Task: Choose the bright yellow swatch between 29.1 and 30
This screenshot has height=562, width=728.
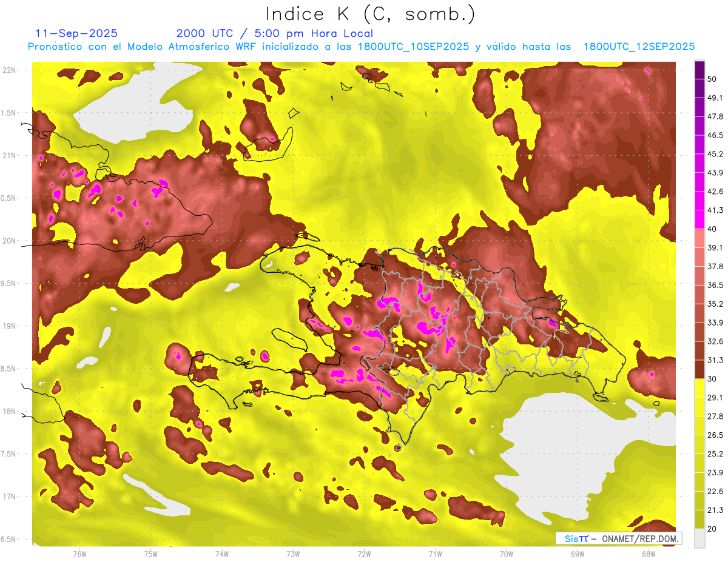Action: [x=699, y=388]
